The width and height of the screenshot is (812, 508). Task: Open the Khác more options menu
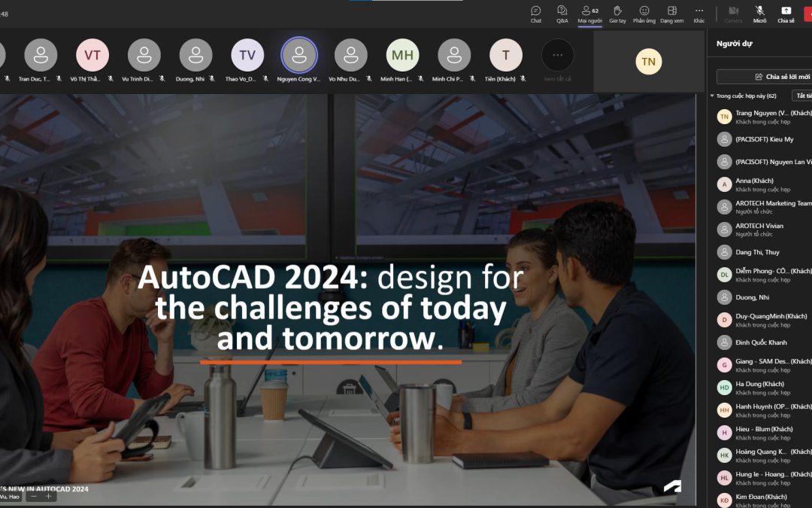tap(699, 14)
